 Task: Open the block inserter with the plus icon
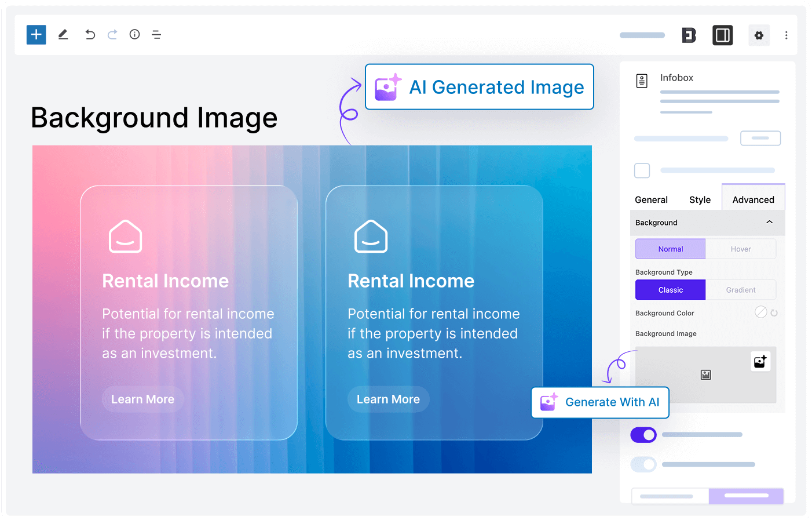[x=36, y=35]
